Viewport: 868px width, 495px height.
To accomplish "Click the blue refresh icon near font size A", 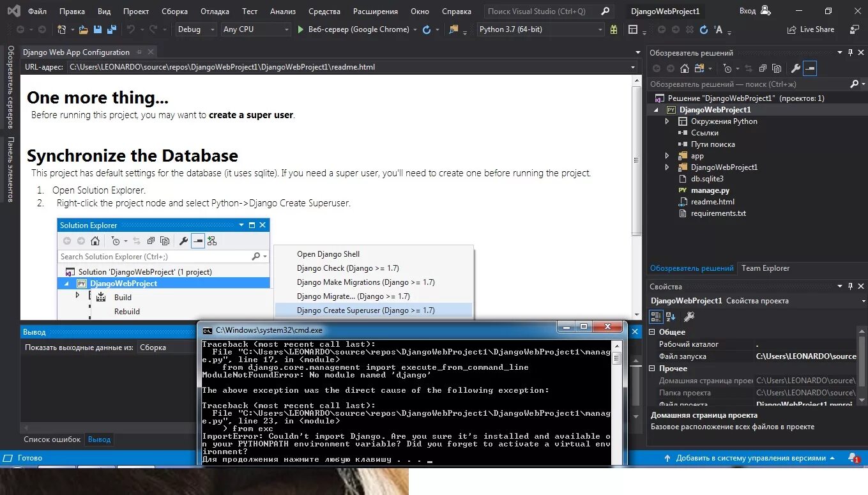I will tap(704, 29).
